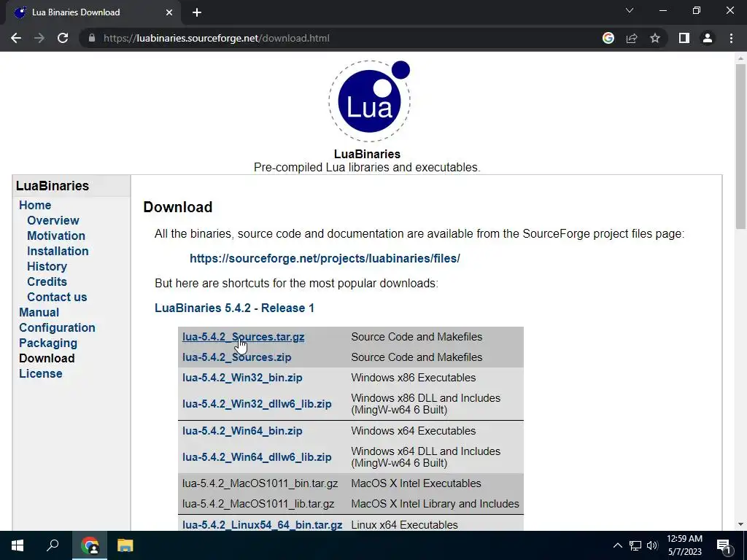This screenshot has height=560, width=747.
Task: Click the 'Linux x64 Executables' description
Action: click(404, 525)
